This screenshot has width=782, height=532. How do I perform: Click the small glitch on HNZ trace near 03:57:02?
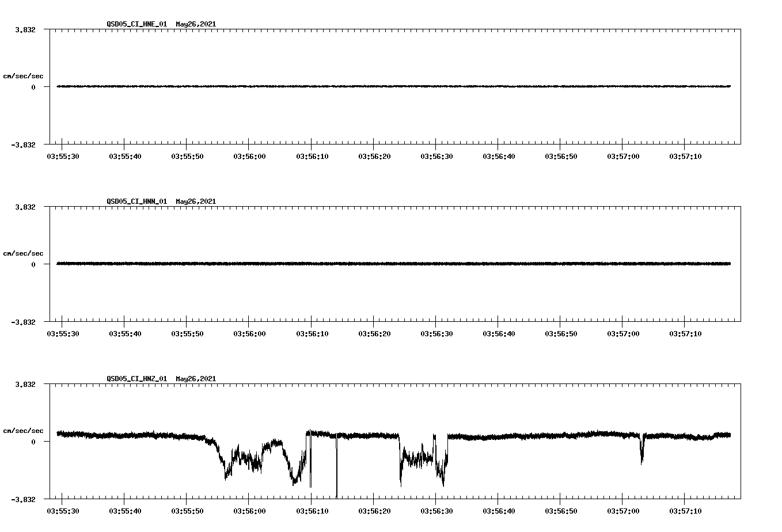[641, 455]
